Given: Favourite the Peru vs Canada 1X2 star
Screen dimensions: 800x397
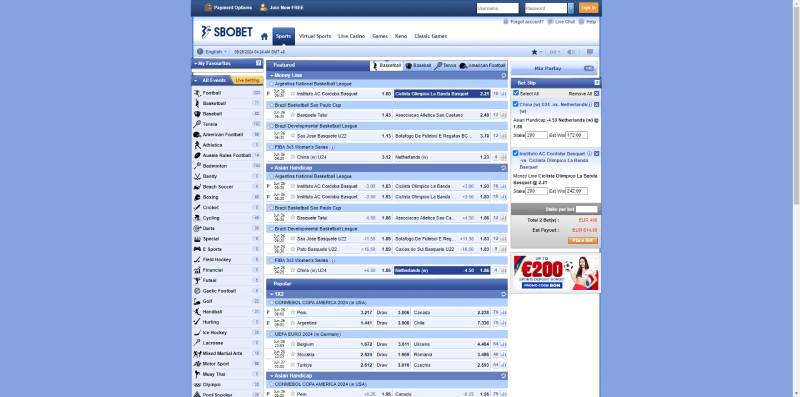Looking at the screenshot, I should (x=293, y=312).
